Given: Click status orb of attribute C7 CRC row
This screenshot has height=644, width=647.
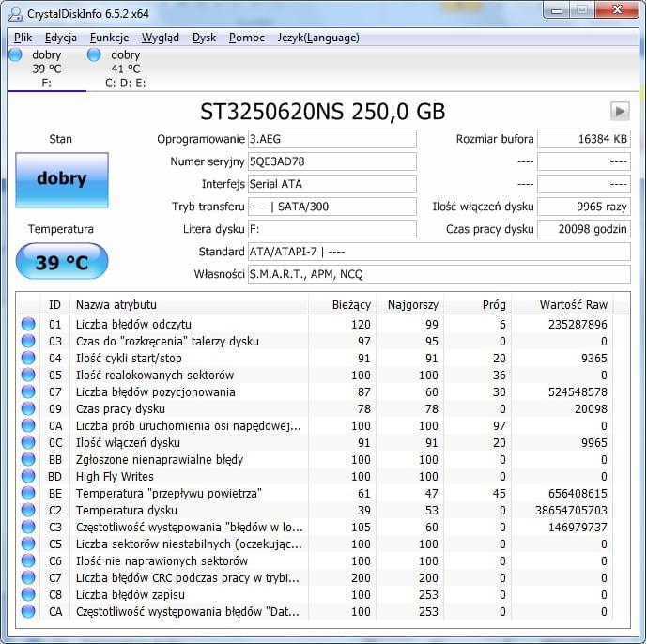Looking at the screenshot, I should [x=28, y=578].
